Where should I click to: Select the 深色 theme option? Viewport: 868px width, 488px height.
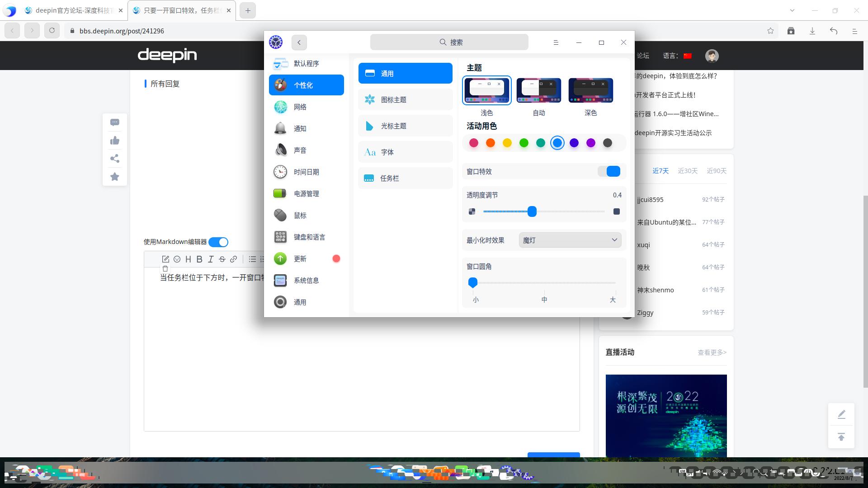coord(590,90)
